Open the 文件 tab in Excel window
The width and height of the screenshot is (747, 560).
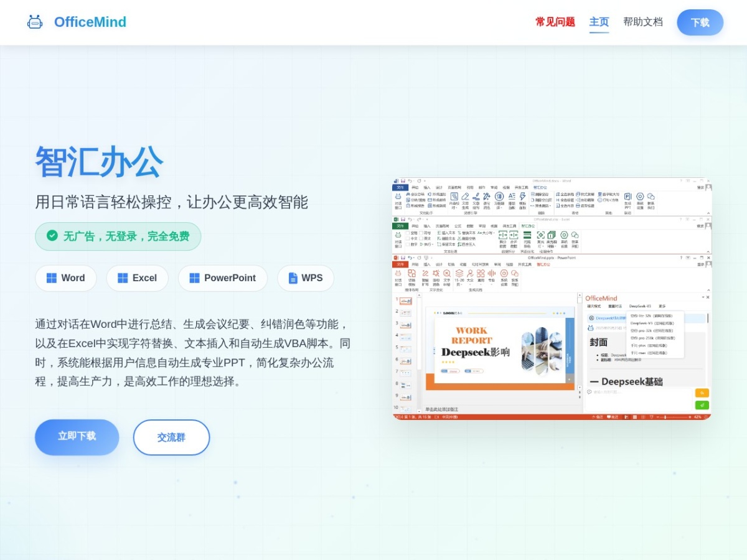pyautogui.click(x=400, y=226)
